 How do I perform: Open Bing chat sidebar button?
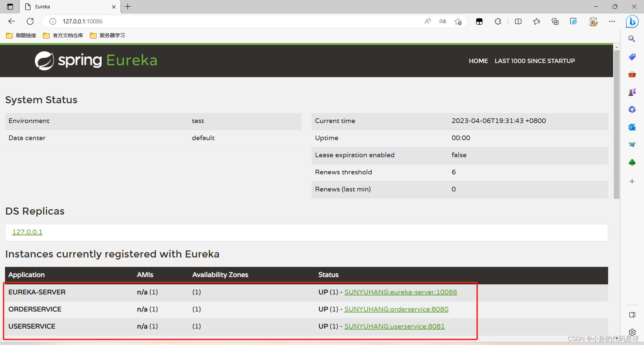[632, 22]
